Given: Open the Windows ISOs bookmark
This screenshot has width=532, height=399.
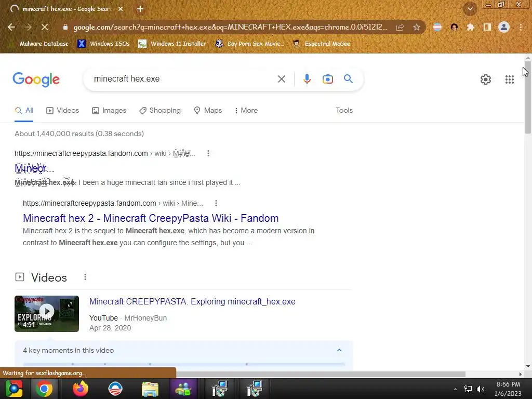Looking at the screenshot, I should pyautogui.click(x=104, y=44).
